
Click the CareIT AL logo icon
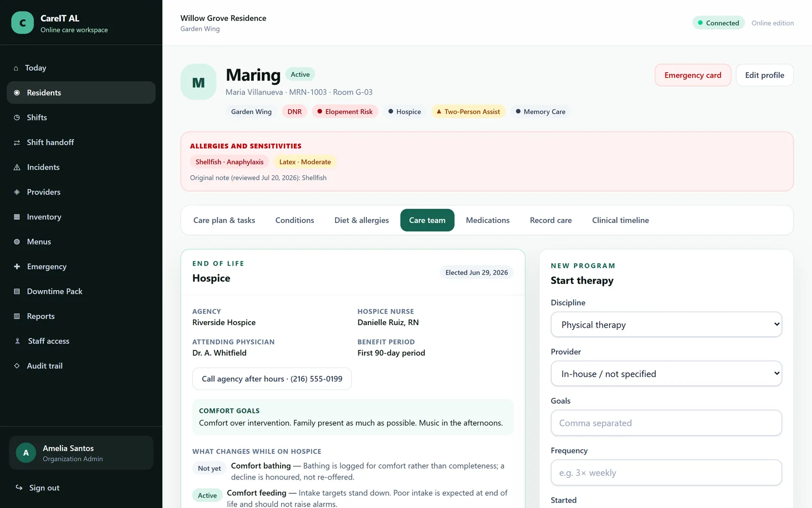(x=22, y=23)
